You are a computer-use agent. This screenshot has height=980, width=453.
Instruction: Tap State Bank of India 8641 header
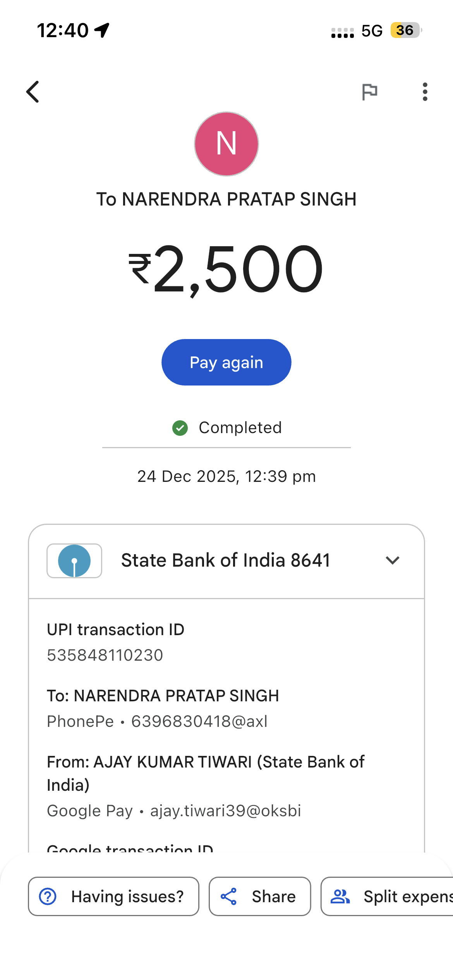pyautogui.click(x=226, y=560)
